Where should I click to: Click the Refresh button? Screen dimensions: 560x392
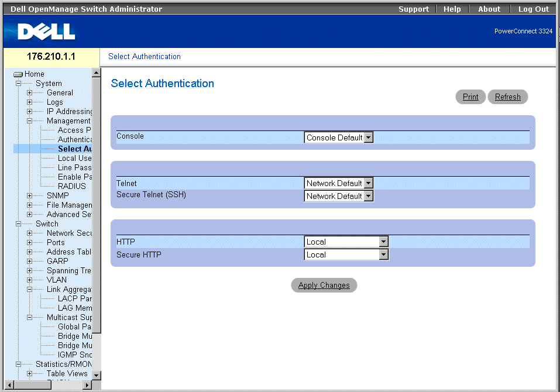point(507,97)
